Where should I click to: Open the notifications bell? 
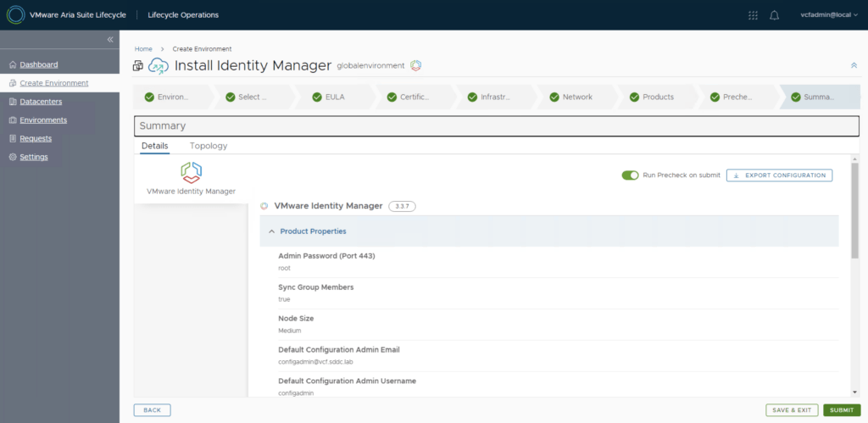774,15
